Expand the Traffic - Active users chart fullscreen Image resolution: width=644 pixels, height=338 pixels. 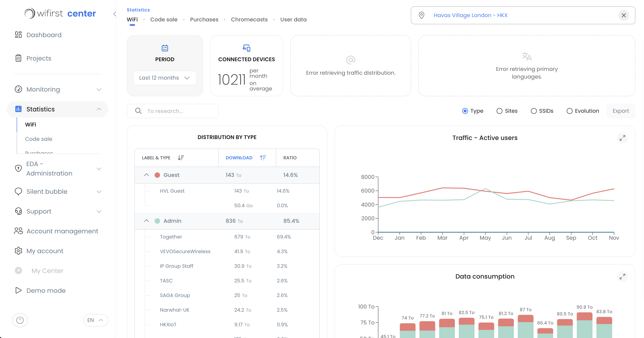point(623,138)
